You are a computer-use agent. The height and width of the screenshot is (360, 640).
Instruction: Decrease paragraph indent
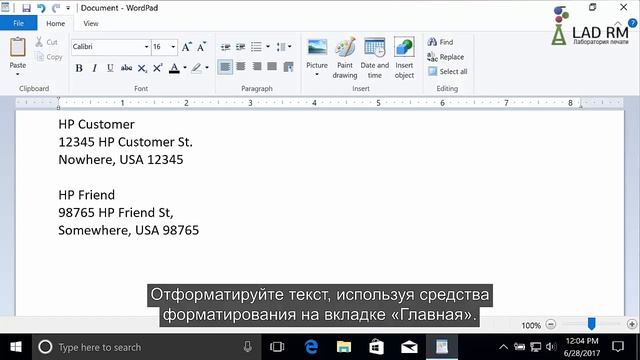(225, 47)
